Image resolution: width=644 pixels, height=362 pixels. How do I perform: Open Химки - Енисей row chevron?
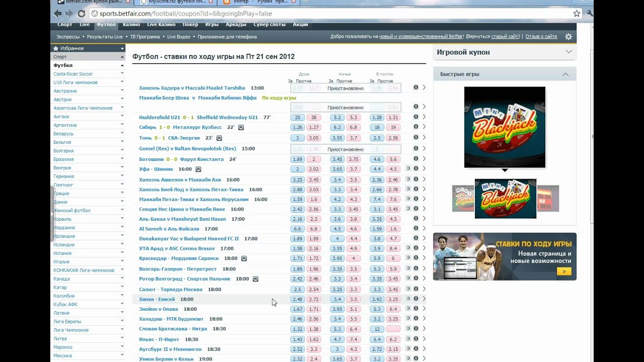click(424, 299)
